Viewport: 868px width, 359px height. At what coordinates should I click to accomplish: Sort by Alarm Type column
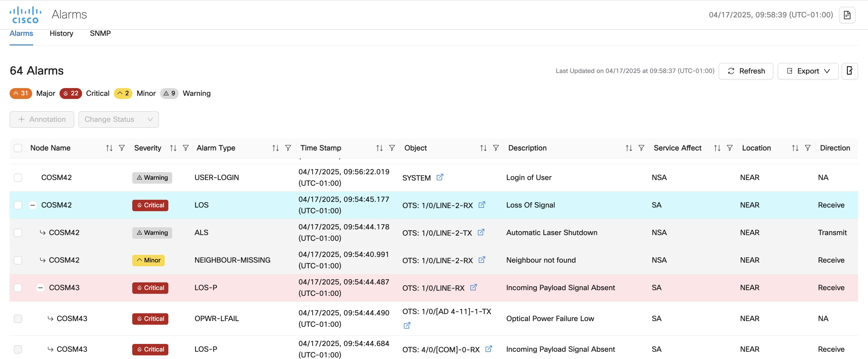coord(276,148)
